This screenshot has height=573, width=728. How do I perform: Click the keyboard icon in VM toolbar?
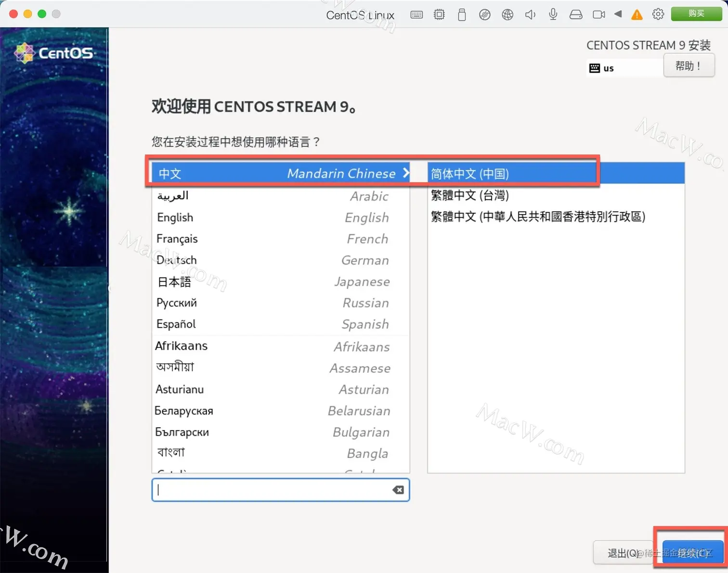(416, 14)
